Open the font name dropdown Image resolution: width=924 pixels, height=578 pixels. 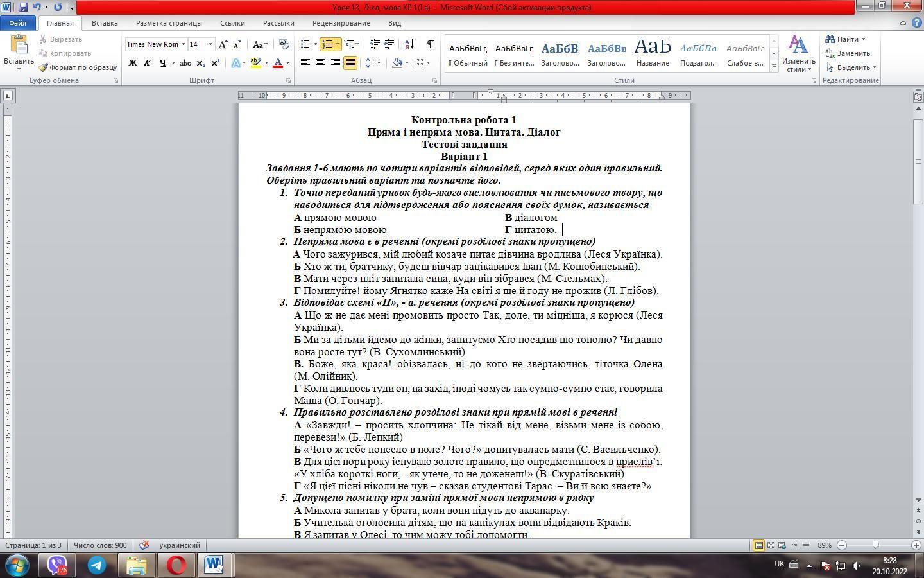[x=183, y=44]
